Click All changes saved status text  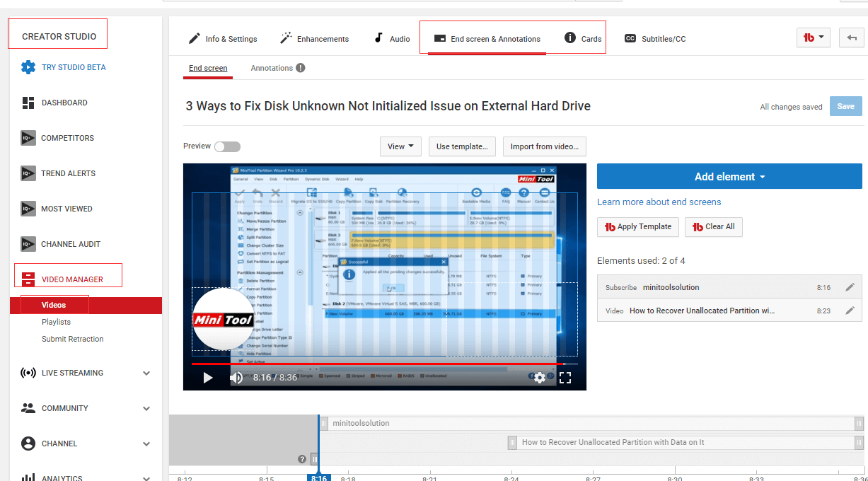point(791,107)
